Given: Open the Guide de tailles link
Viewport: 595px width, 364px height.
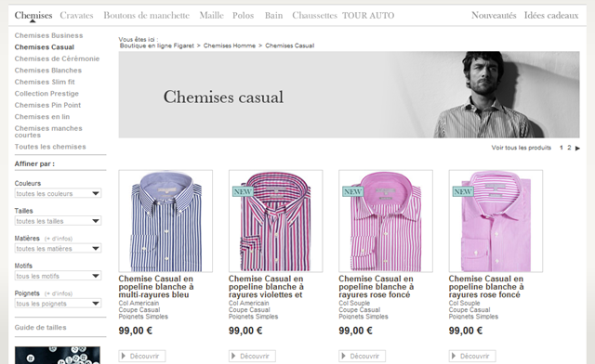Looking at the screenshot, I should point(41,327).
